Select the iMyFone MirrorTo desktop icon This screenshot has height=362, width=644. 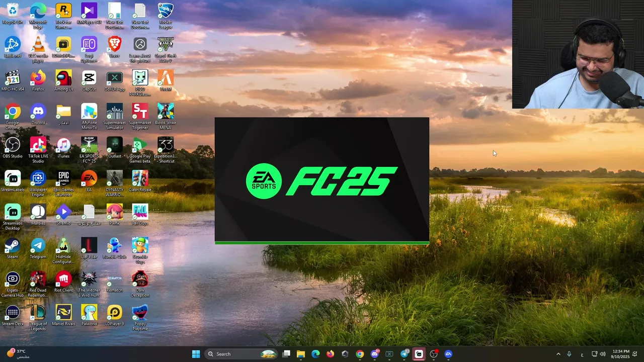point(89,117)
